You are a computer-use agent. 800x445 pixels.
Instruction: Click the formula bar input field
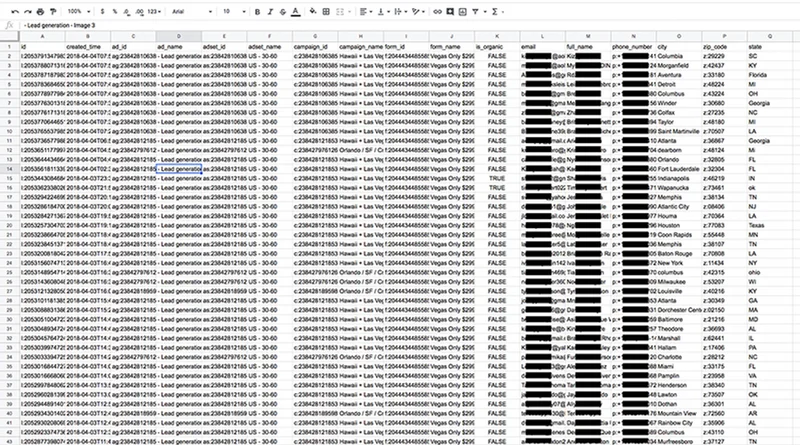(408, 26)
